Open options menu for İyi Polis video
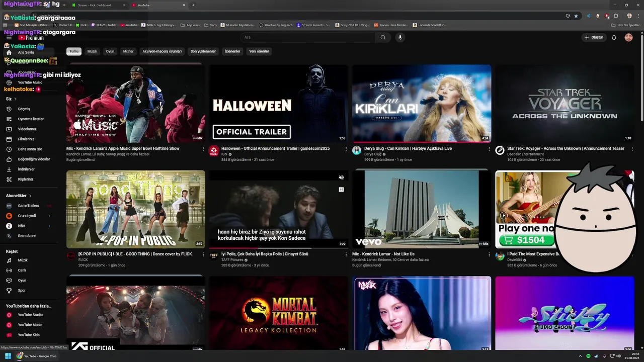The height and width of the screenshot is (362, 644). point(346,254)
